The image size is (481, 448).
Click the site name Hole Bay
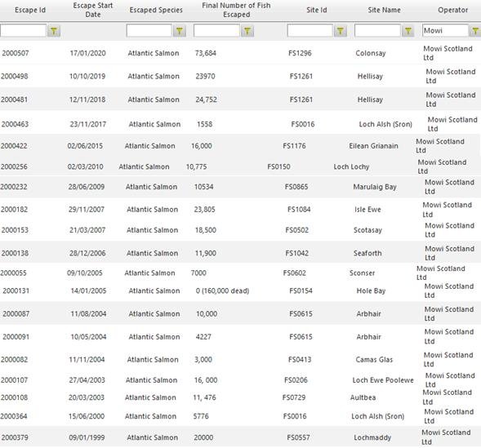pos(371,291)
